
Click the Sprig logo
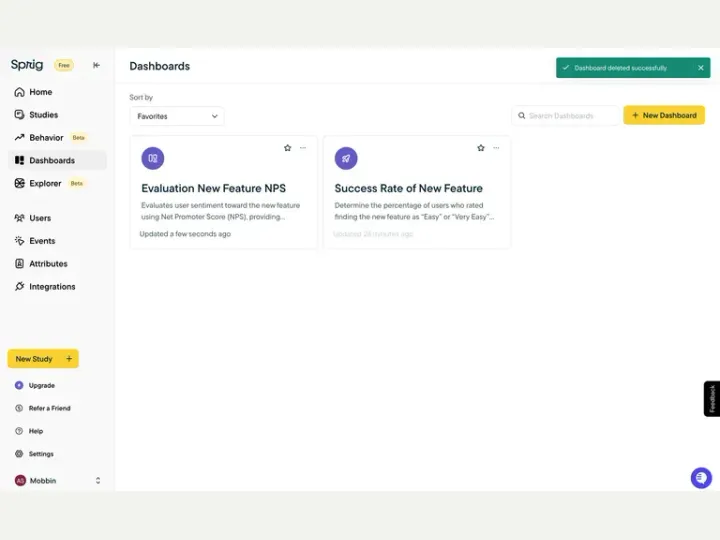[x=27, y=65]
